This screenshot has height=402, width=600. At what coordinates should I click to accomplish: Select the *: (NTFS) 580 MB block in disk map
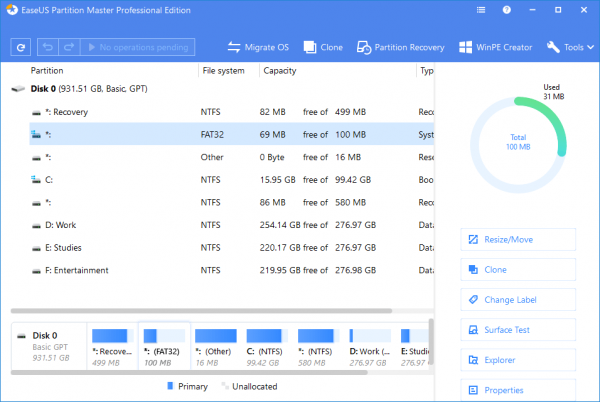click(x=318, y=347)
